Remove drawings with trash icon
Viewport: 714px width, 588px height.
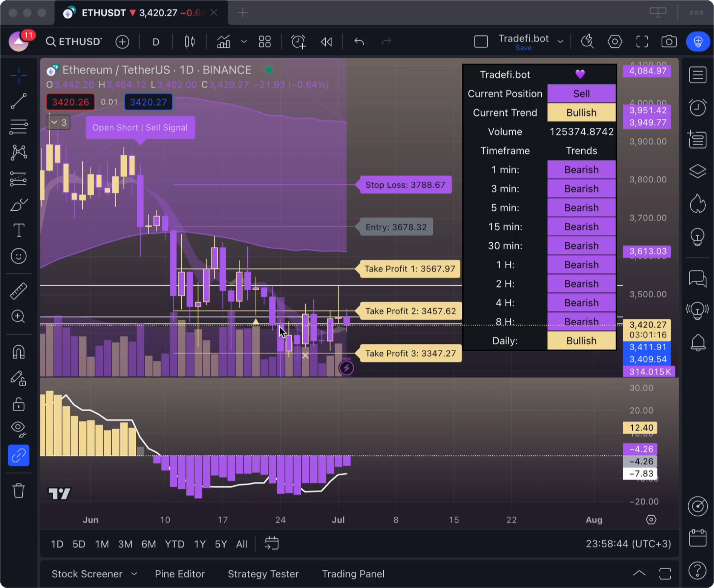point(18,491)
